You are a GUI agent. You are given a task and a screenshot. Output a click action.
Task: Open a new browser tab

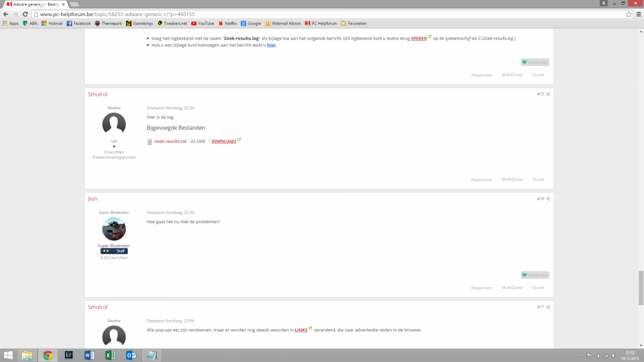pos(74,4)
